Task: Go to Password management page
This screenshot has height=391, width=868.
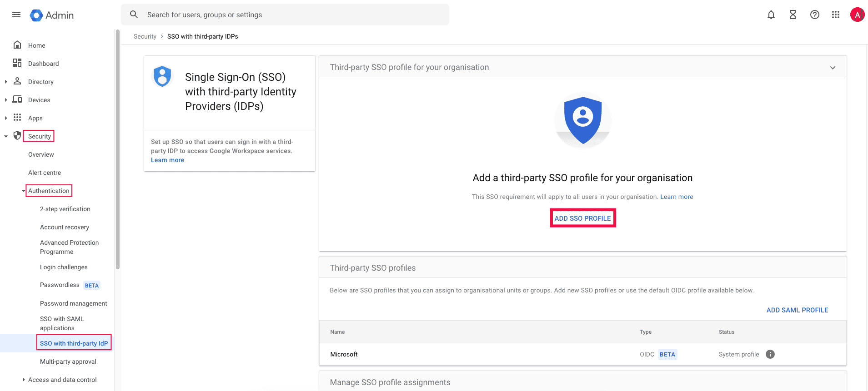Action: 73,303
